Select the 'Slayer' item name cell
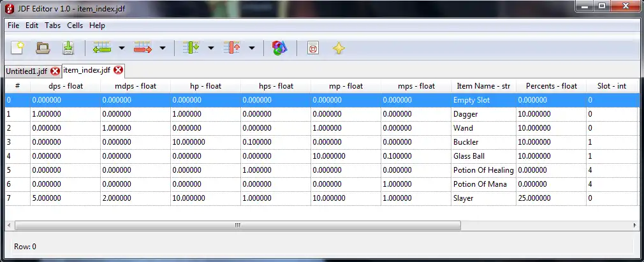Image resolution: width=644 pixels, height=262 pixels. click(x=483, y=198)
